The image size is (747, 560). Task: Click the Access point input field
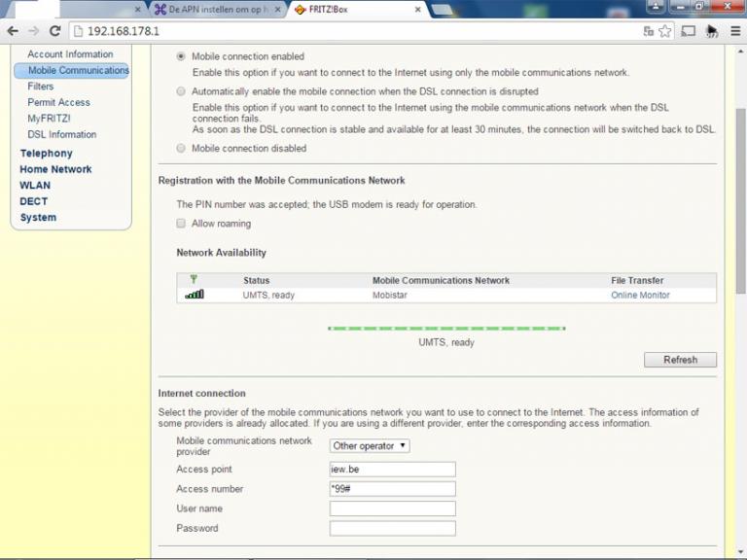click(392, 469)
